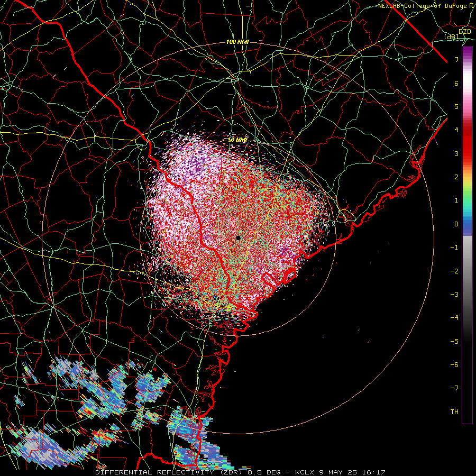Click the 50 NMI range ring label

237,140
